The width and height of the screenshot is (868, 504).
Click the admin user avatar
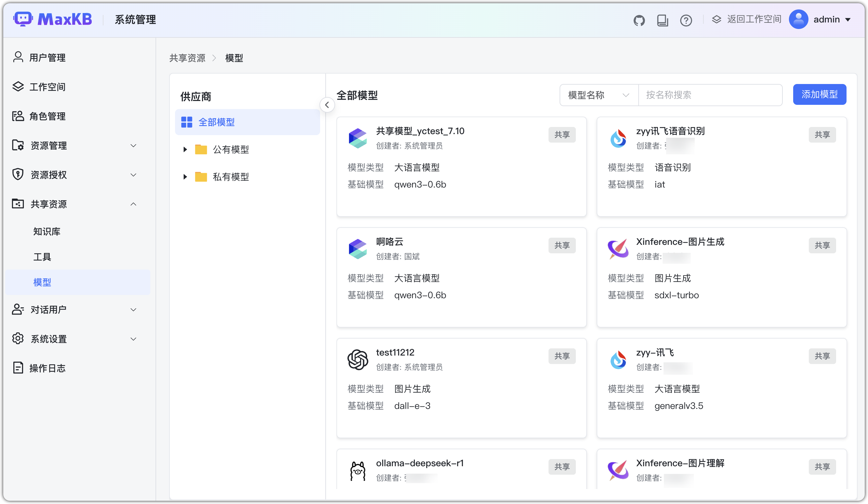[x=798, y=20]
